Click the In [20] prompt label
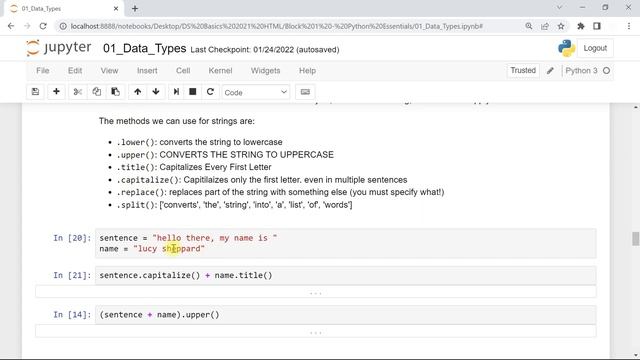 coord(72,238)
